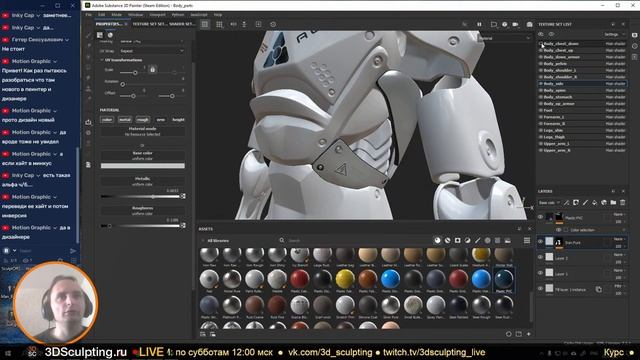Select Body_chest_down texture set

point(582,44)
